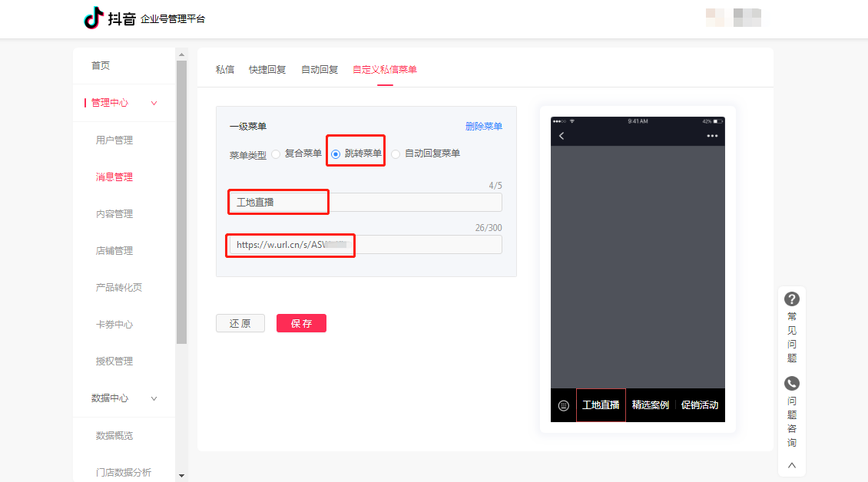This screenshot has height=482, width=868.
Task: Tap the back arrow in phone preview
Action: click(562, 136)
